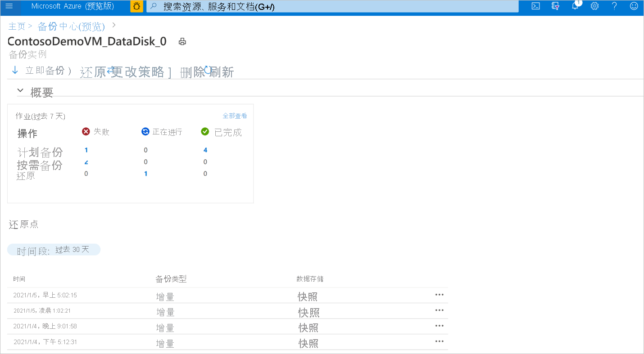Open the 时间段 过去 30 天 filter
Viewport: 644px width, 354px height.
(x=54, y=250)
